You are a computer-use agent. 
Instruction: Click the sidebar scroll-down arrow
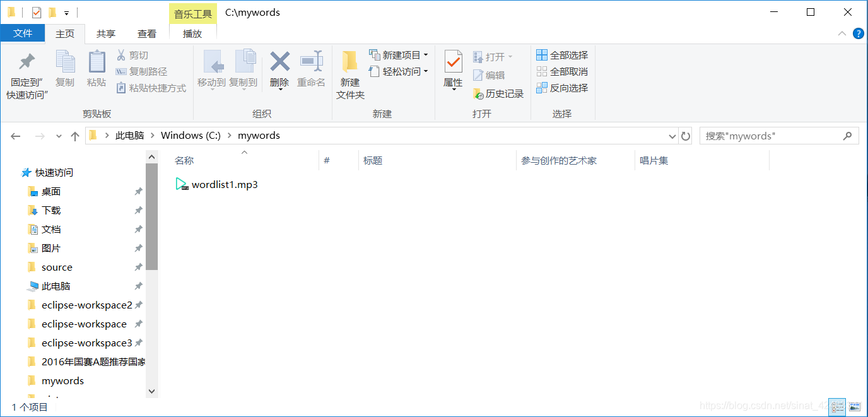[x=151, y=391]
